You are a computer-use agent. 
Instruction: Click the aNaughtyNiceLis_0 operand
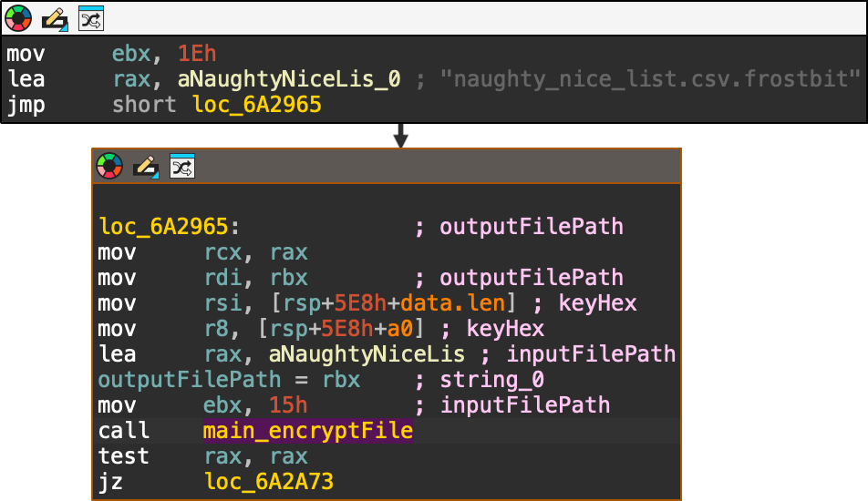pyautogui.click(x=289, y=79)
